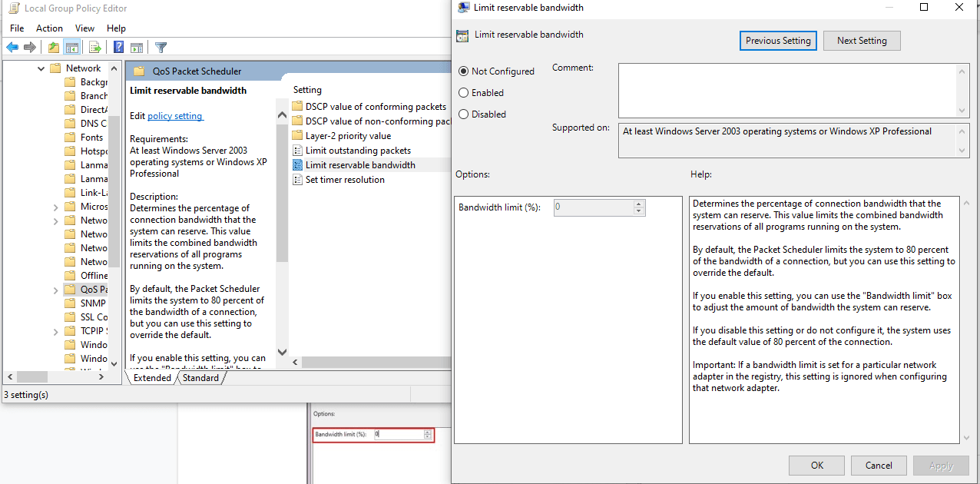The width and height of the screenshot is (980, 484).
Task: Click the Export List toolbar icon
Action: point(95,48)
